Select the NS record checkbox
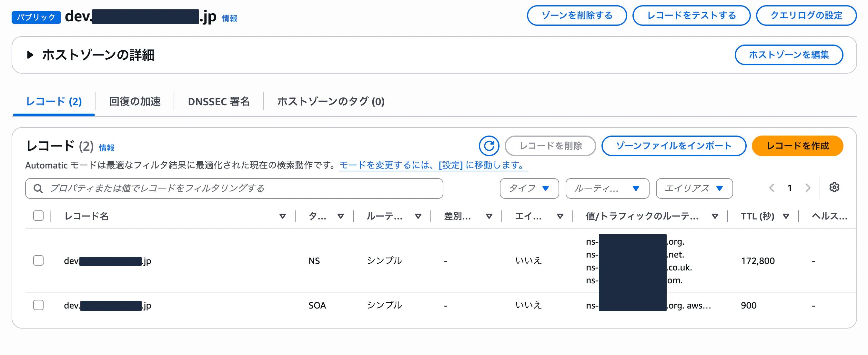The height and width of the screenshot is (355, 868). point(38,261)
